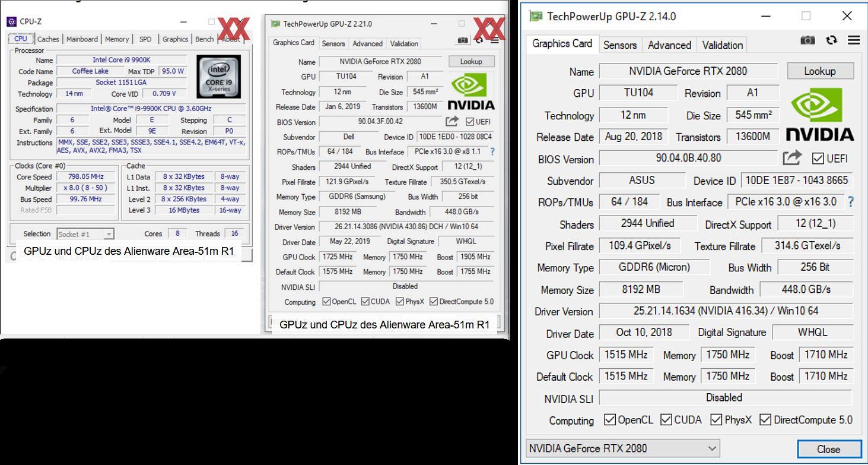Viewport: 868px width, 465px height.
Task: Switch to Advanced tab in GPU-Z 2.14.0
Action: 669,45
